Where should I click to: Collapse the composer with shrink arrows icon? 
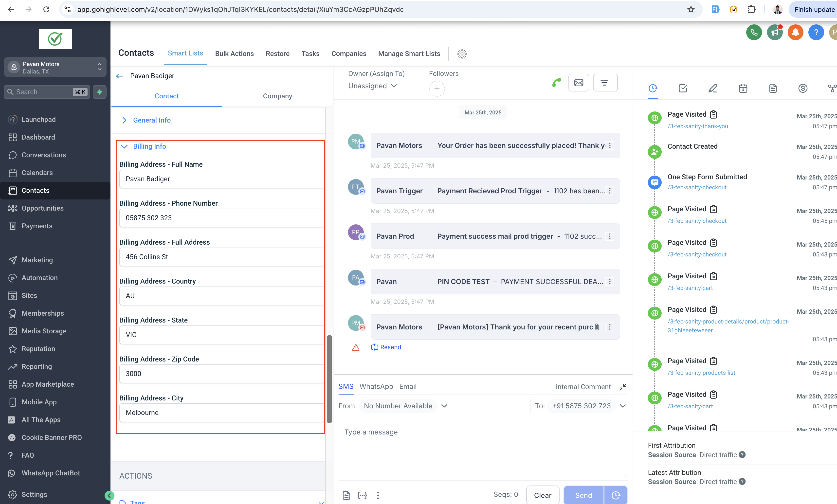(x=622, y=387)
